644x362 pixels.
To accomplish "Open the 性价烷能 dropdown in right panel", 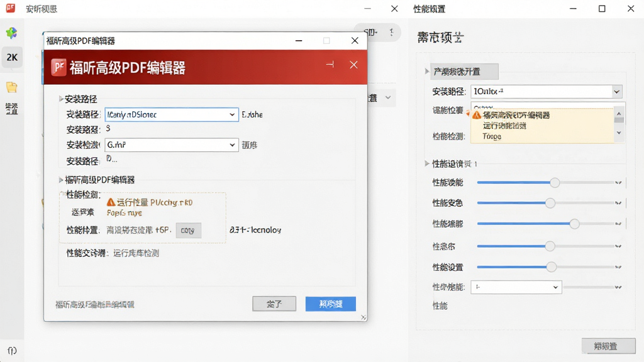I will [x=516, y=287].
